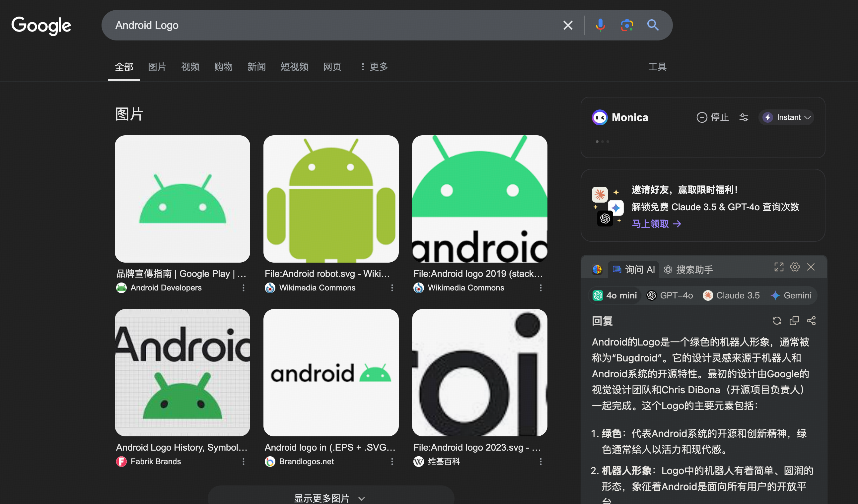
Task: Open the Android logo 2023.svg thumbnail
Action: (x=479, y=373)
